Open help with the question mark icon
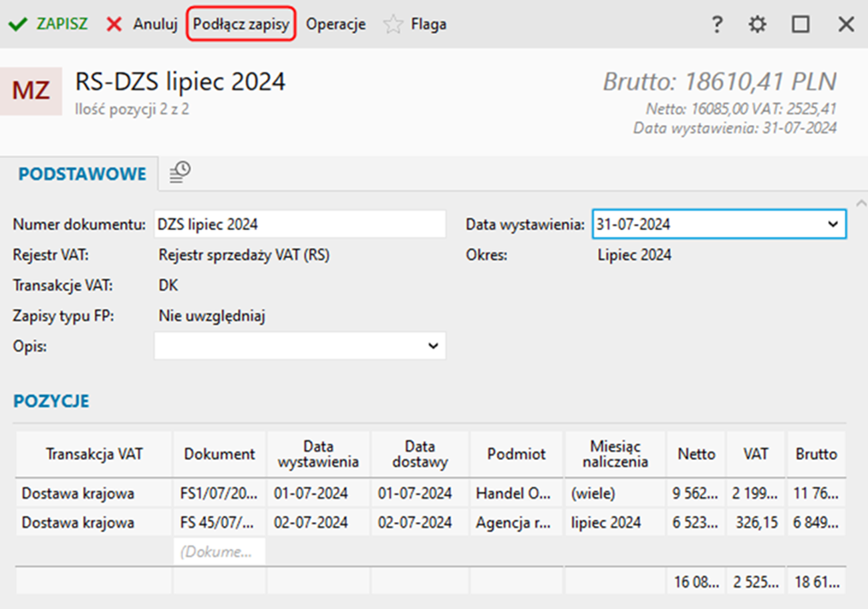 (x=716, y=25)
